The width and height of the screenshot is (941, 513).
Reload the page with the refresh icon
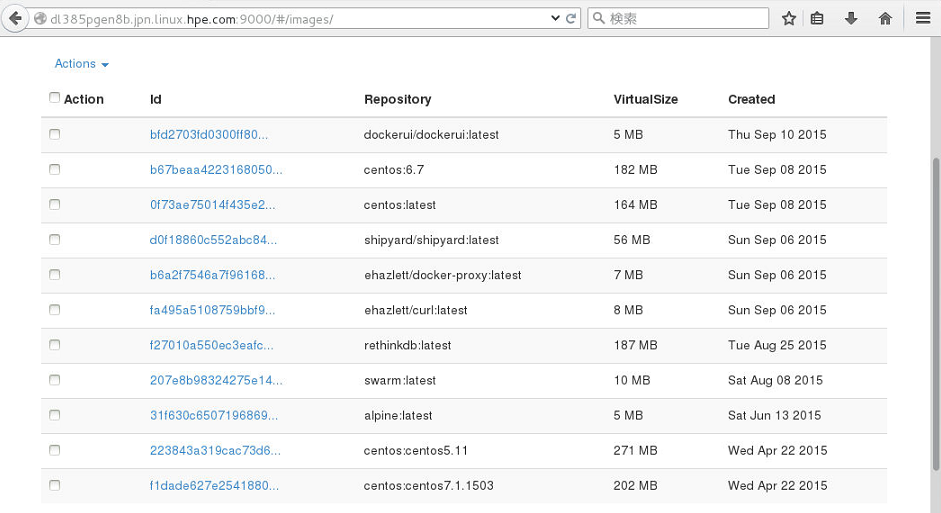571,19
